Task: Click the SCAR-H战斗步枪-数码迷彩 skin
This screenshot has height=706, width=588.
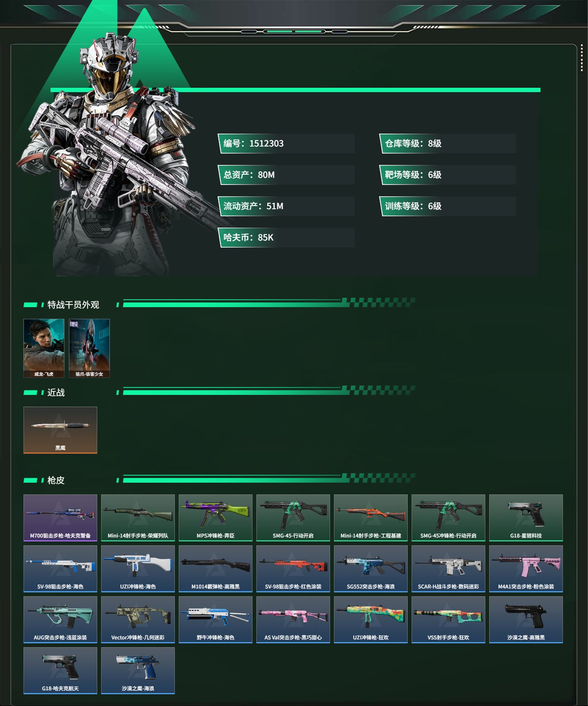Action: point(448,568)
